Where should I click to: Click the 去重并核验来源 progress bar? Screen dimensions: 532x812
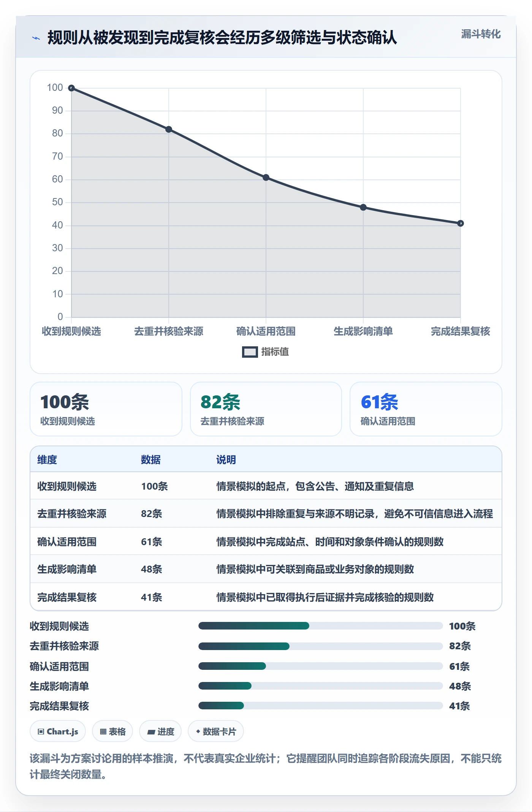click(320, 646)
